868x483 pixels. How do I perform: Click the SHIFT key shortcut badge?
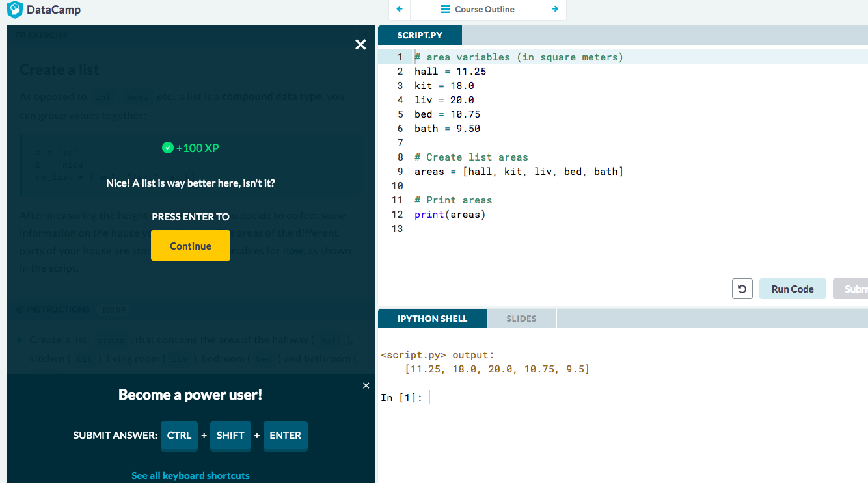click(x=230, y=436)
